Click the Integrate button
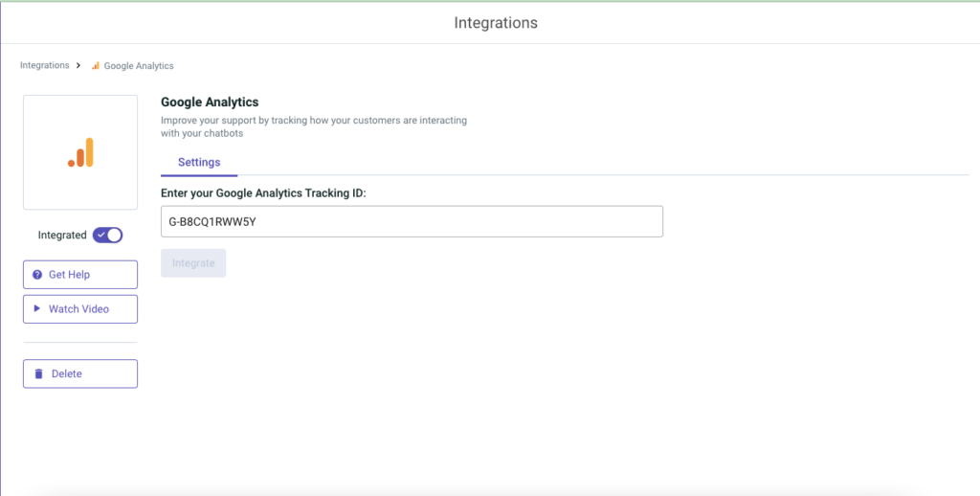 (193, 263)
